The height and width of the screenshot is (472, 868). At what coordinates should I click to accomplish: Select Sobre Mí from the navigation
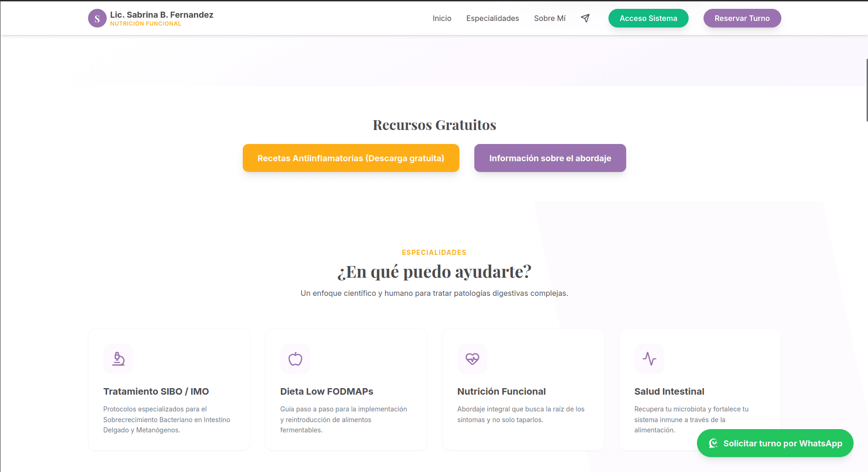550,18
